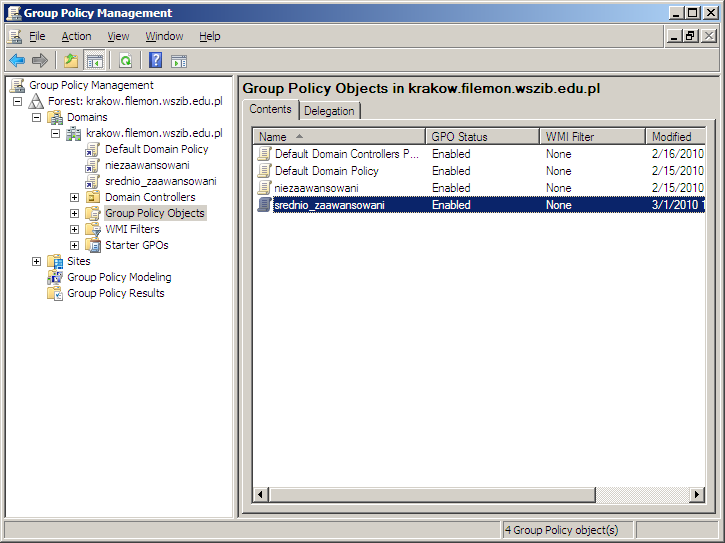Sort list by GPO Status column header
Screen dimensions: 725x543
click(x=482, y=137)
